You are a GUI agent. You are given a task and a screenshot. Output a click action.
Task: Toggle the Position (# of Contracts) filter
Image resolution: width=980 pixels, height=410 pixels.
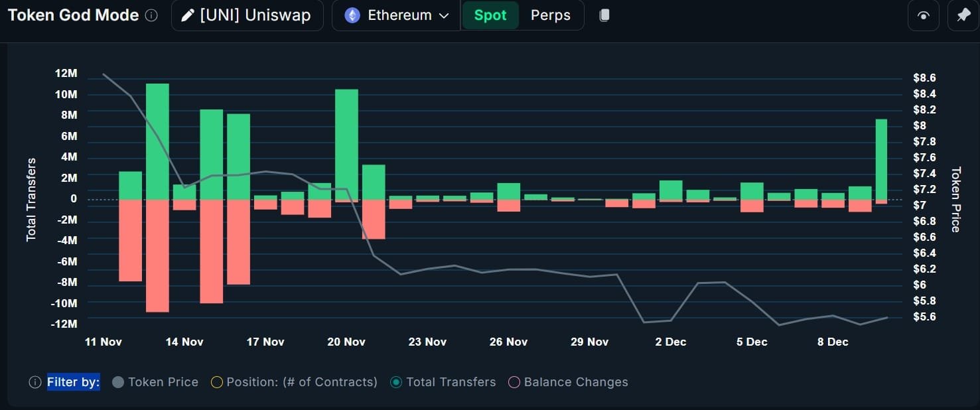point(294,382)
